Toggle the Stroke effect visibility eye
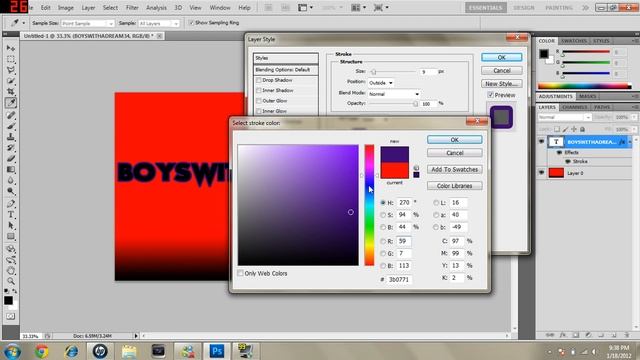The height and width of the screenshot is (360, 640). [x=567, y=161]
